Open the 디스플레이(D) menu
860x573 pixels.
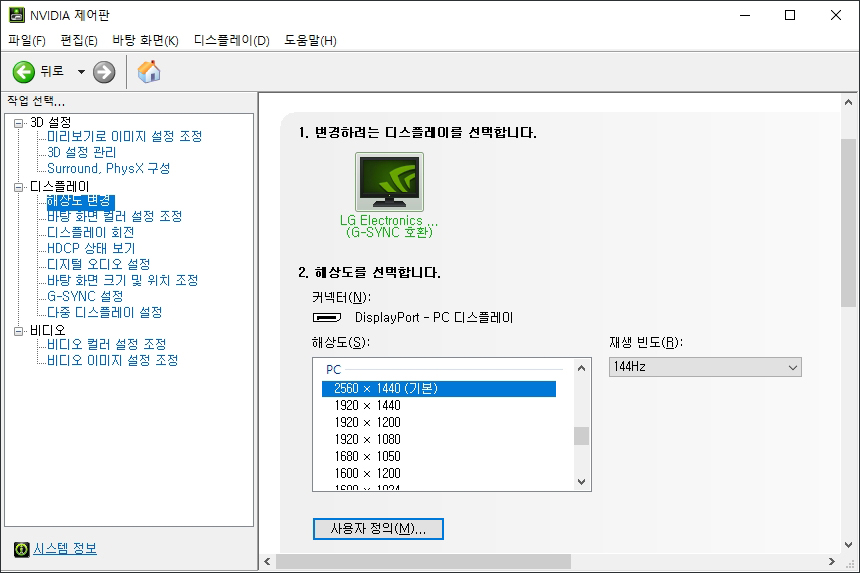pos(231,41)
